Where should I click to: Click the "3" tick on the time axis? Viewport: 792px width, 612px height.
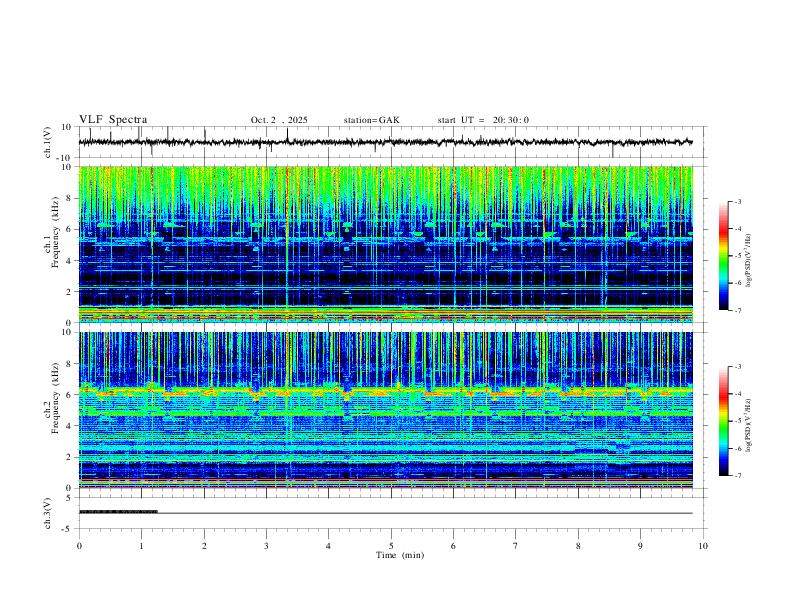(x=266, y=546)
